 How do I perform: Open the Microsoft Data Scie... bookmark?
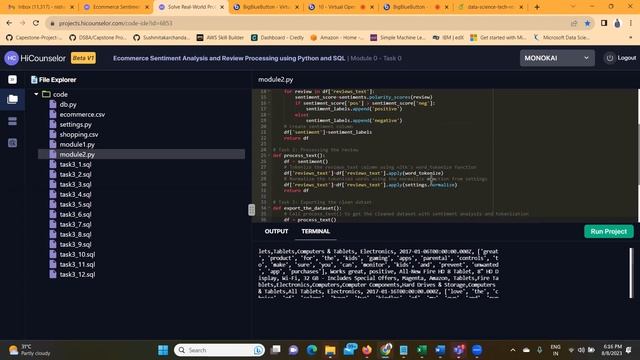pyautogui.click(x=561, y=38)
